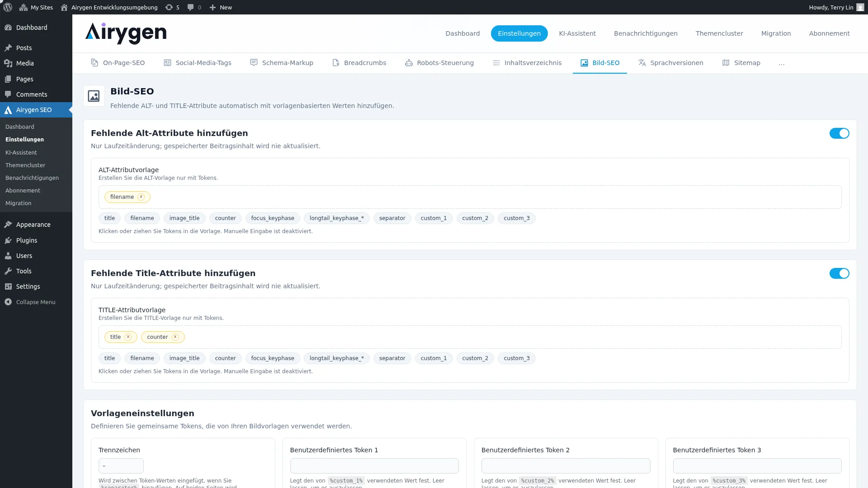Image resolution: width=868 pixels, height=488 pixels.
Task: Switch to Einstellungen top navigation tab
Action: [519, 33]
